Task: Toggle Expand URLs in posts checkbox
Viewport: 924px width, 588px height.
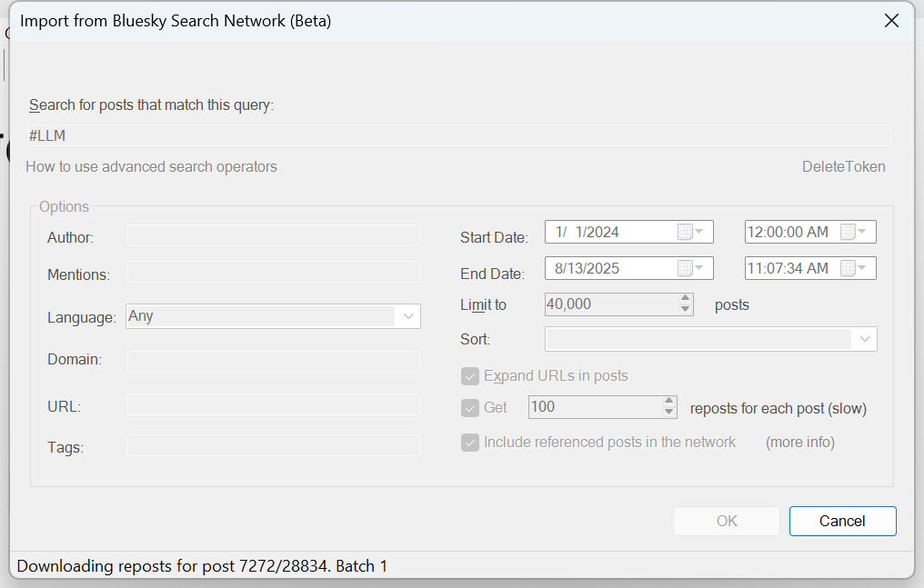Action: (x=470, y=376)
